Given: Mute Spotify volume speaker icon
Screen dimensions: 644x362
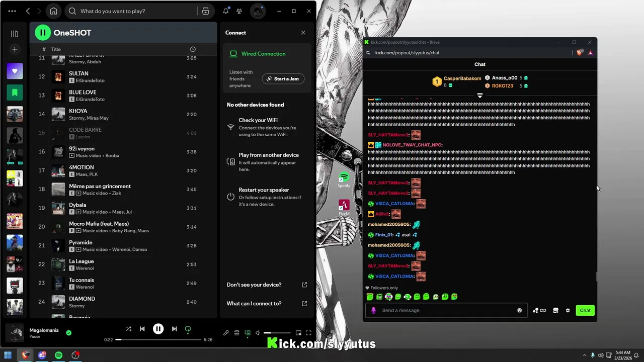Looking at the screenshot, I should click(258, 333).
